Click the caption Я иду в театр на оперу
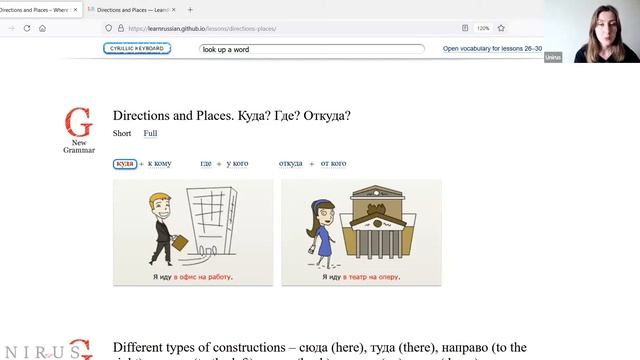This screenshot has height=360, width=640. (x=361, y=277)
